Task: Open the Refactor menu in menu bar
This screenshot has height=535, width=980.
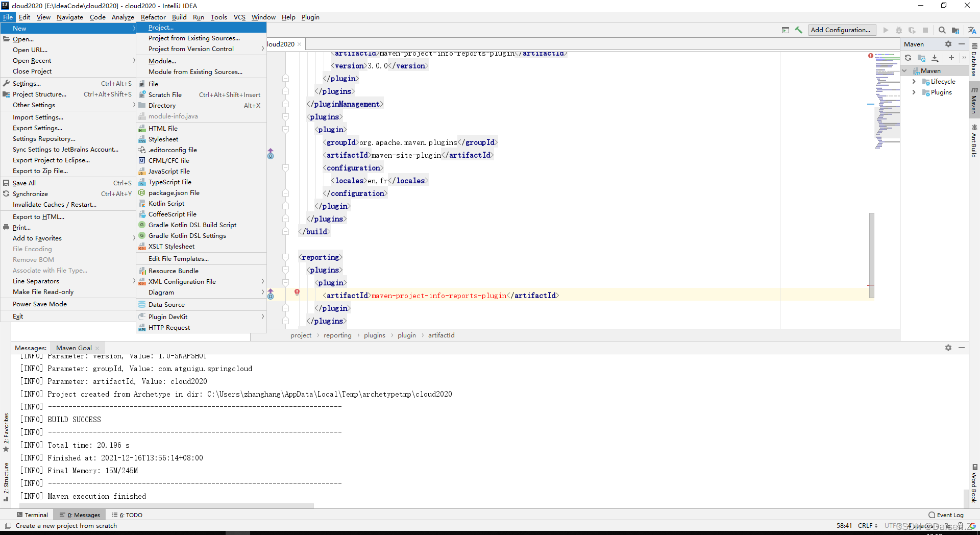Action: (153, 17)
